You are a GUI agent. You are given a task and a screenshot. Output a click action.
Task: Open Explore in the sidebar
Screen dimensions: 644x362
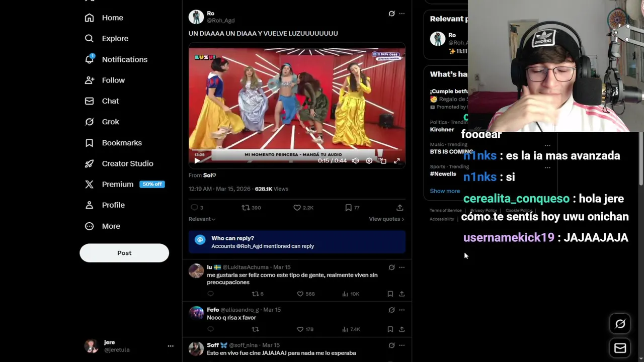point(107,38)
